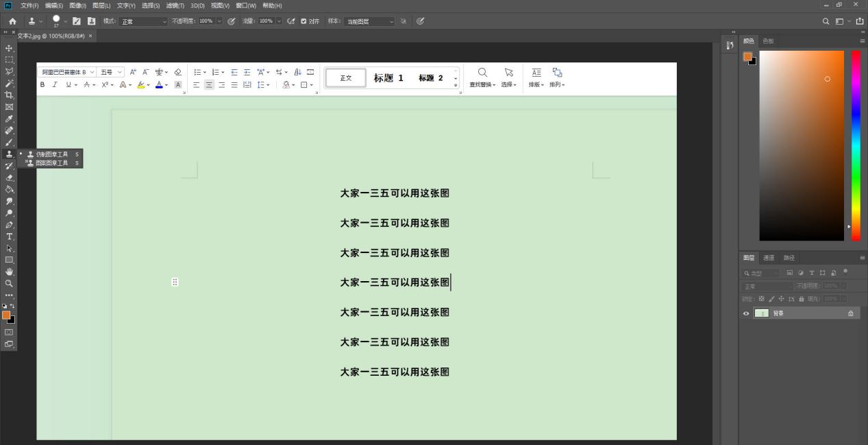
Task: Open the 样本 (Sample) 当前图层 dropdown
Action: tap(369, 21)
